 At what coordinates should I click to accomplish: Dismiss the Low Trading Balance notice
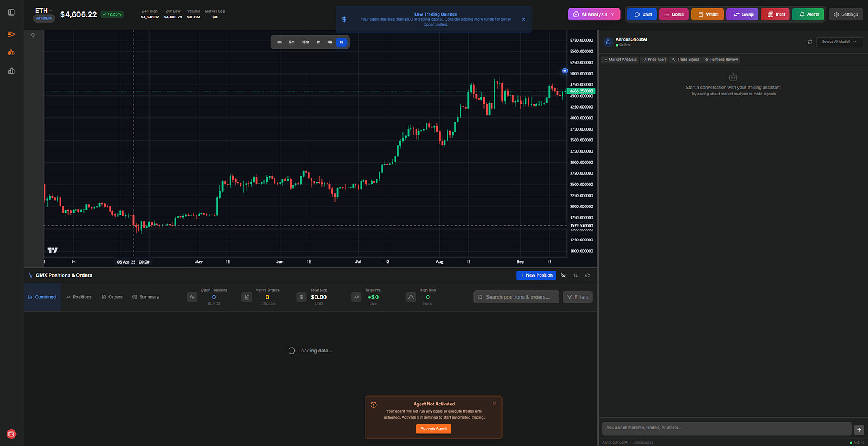523,19
